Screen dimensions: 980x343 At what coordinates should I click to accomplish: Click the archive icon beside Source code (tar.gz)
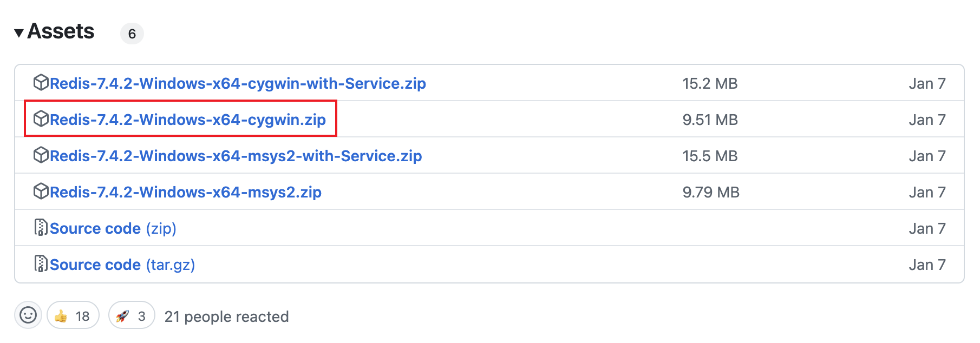pyautogui.click(x=40, y=265)
